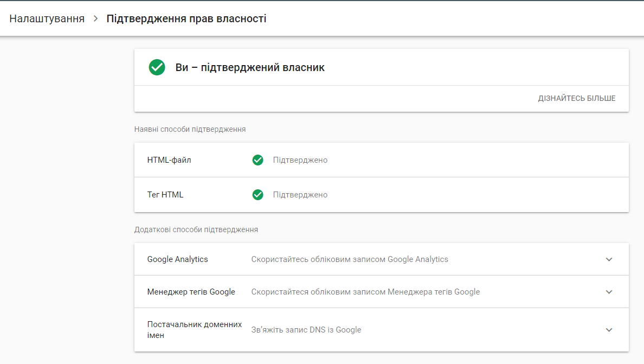Select the HTML-файл verification row
Screen dimensions: 644x364
[382, 160]
